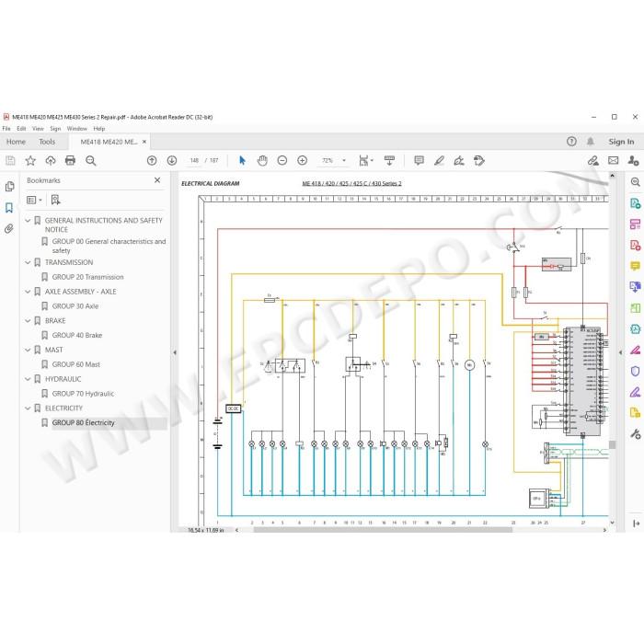Collapse the ELECTRICITY bookmark
The image size is (644, 644).
pos(28,408)
